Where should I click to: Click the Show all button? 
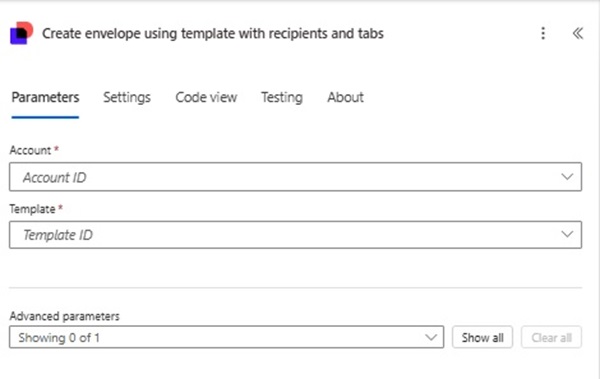tap(482, 337)
